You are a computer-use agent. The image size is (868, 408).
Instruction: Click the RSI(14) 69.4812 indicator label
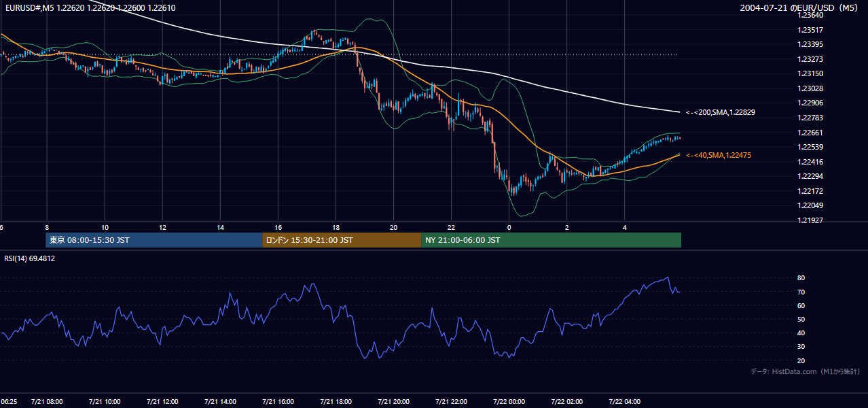(x=30, y=258)
